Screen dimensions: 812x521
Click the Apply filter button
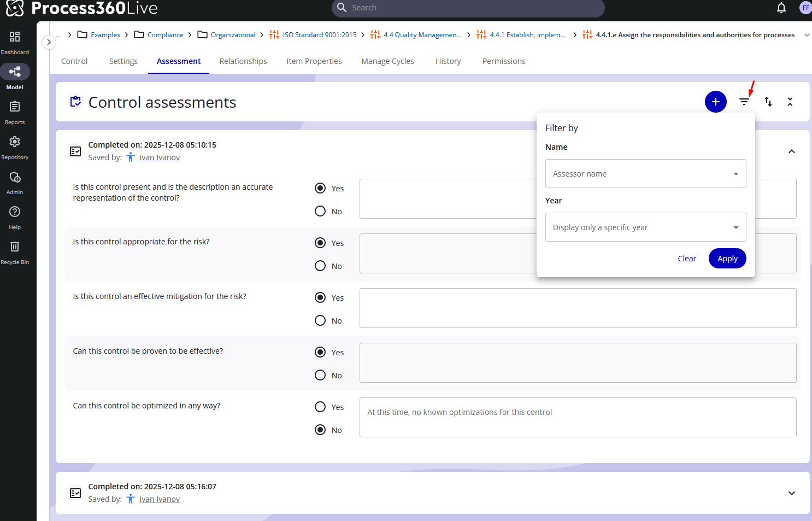tap(727, 259)
